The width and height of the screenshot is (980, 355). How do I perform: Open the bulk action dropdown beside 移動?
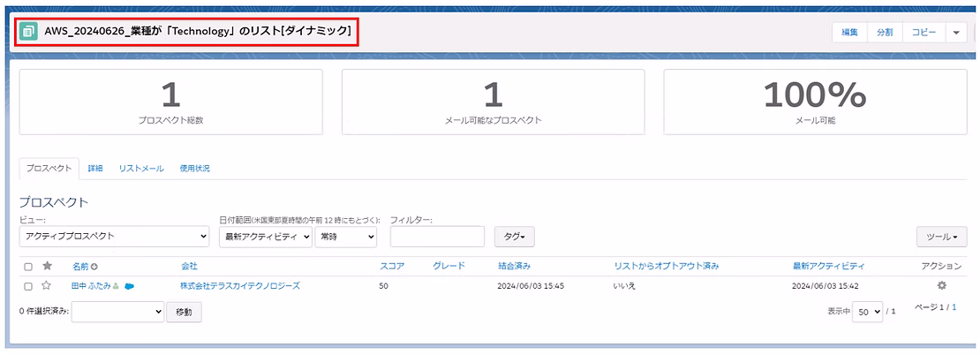pos(117,311)
